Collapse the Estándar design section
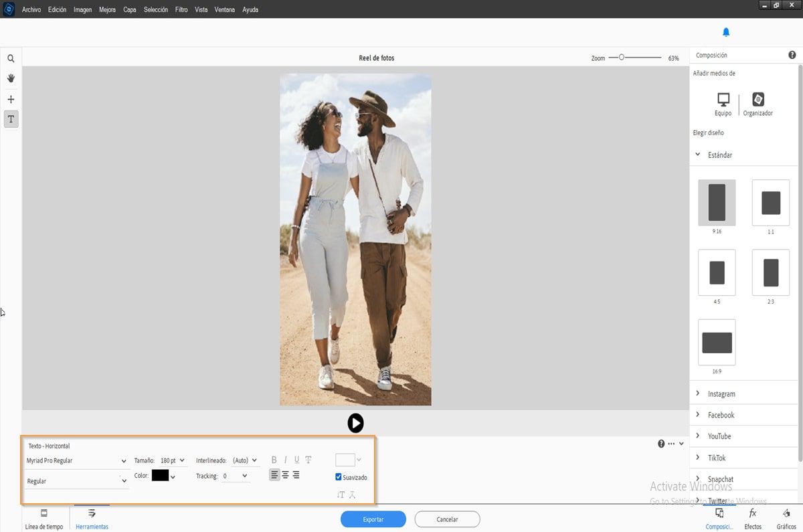The height and width of the screenshot is (532, 803). pyautogui.click(x=698, y=155)
